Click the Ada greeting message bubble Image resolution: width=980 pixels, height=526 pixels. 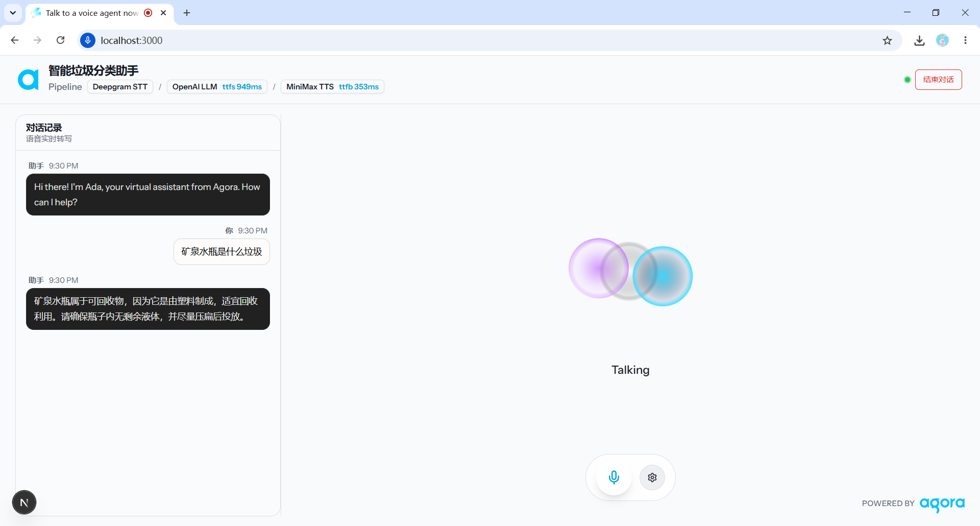148,195
